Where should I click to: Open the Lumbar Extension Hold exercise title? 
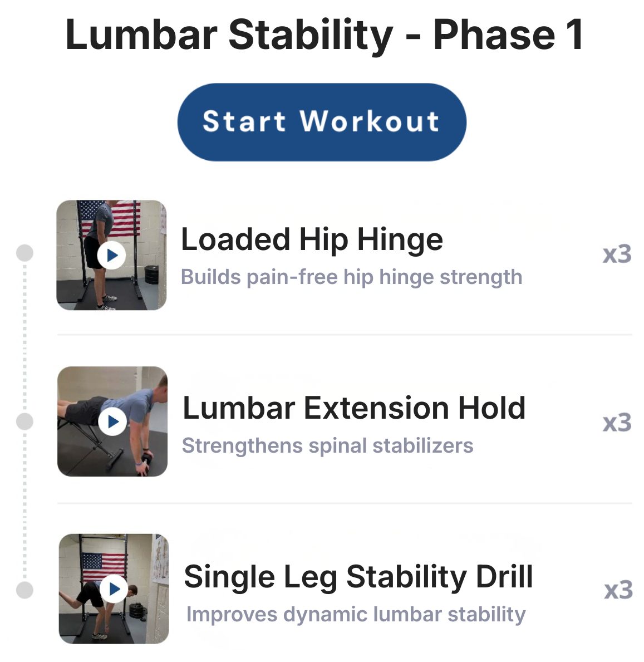354,408
